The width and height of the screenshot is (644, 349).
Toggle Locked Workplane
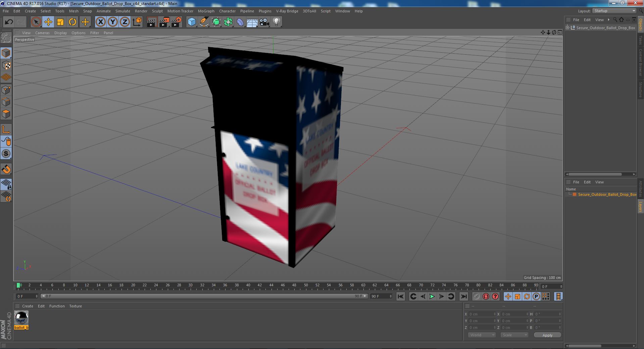point(6,184)
